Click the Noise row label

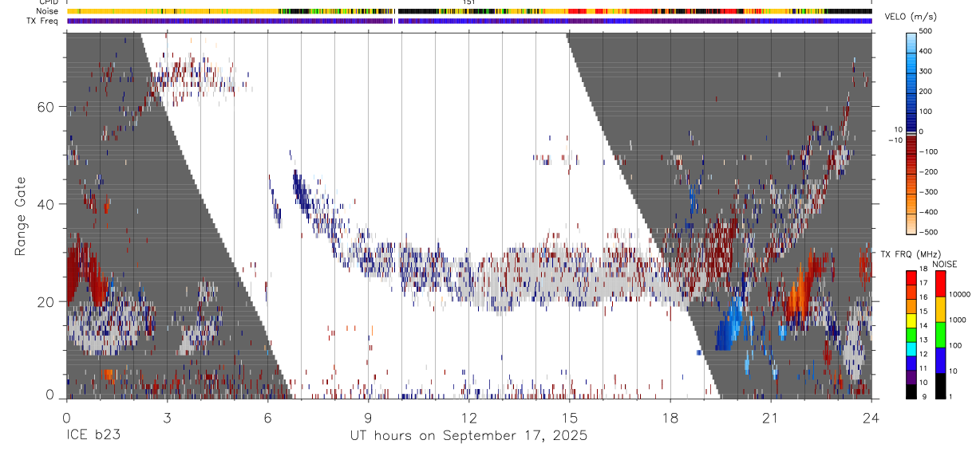tap(48, 11)
